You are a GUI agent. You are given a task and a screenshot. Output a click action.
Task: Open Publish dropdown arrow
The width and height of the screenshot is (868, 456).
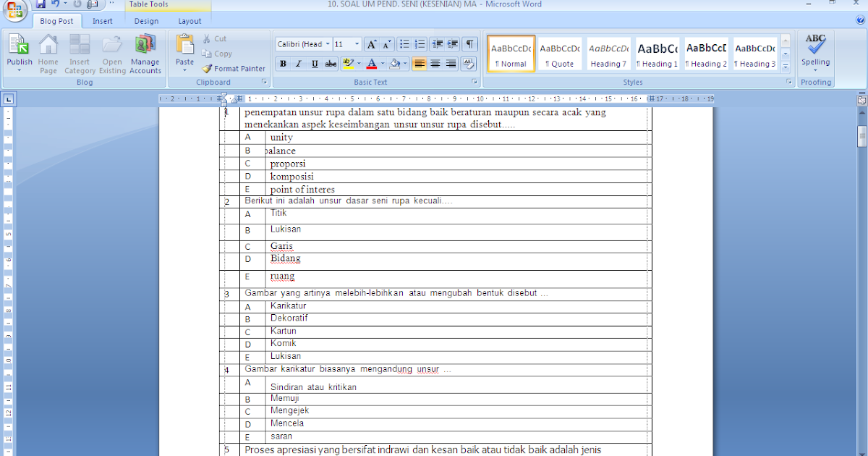20,71
